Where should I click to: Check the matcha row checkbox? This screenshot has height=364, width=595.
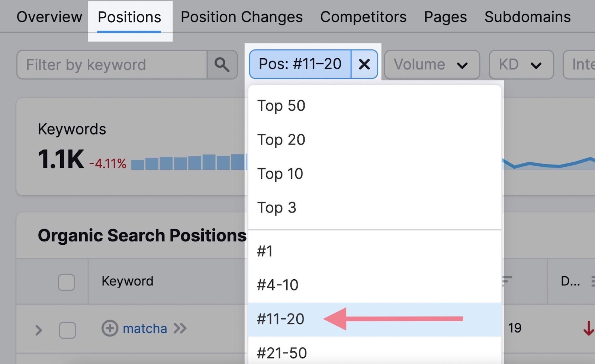tap(66, 329)
